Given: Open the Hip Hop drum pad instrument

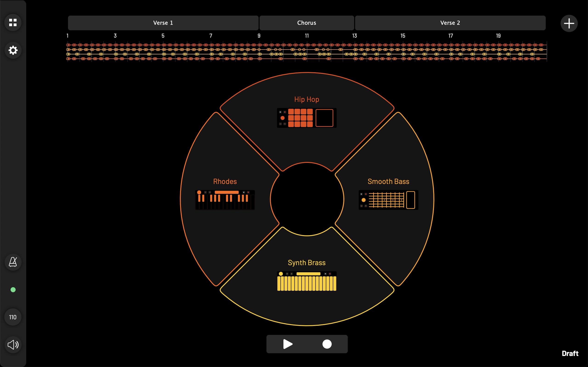Looking at the screenshot, I should point(307,118).
